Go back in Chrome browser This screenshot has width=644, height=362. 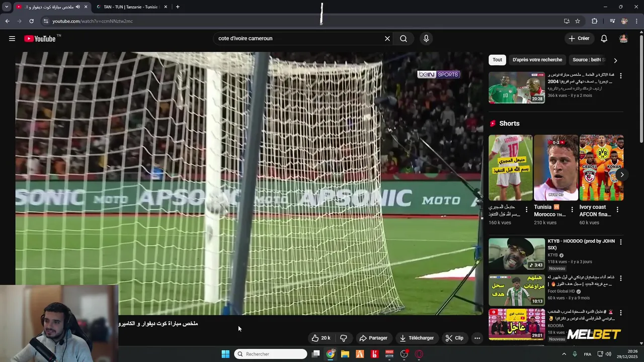pos(7,21)
